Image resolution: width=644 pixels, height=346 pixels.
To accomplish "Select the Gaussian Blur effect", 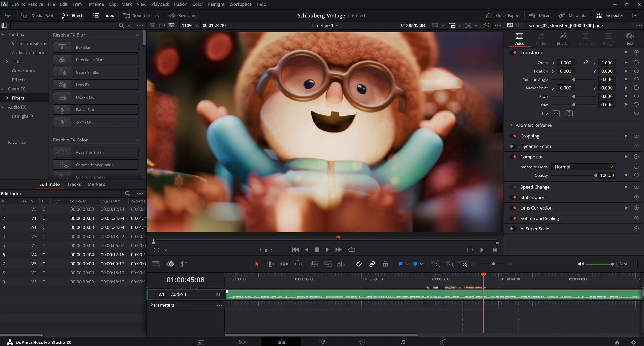I will (96, 72).
